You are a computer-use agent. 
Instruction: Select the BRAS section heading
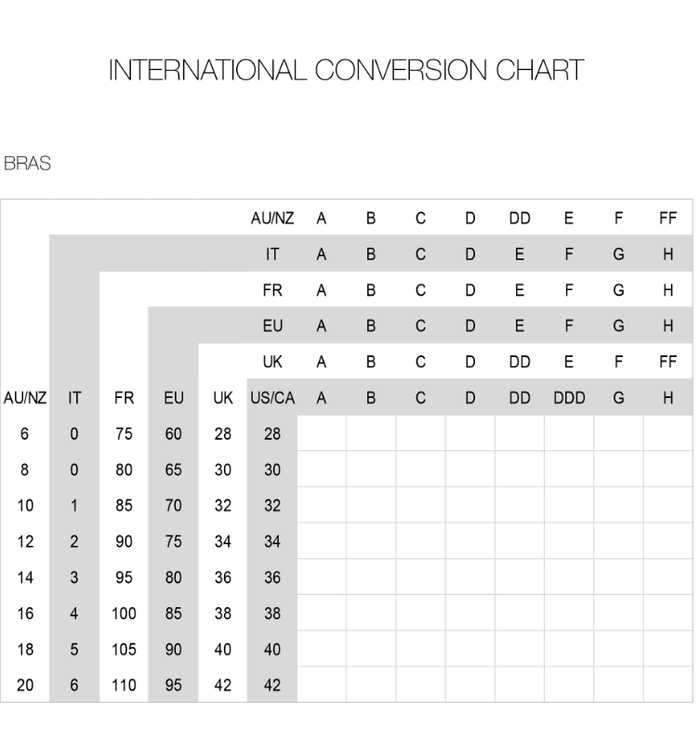coord(27,164)
